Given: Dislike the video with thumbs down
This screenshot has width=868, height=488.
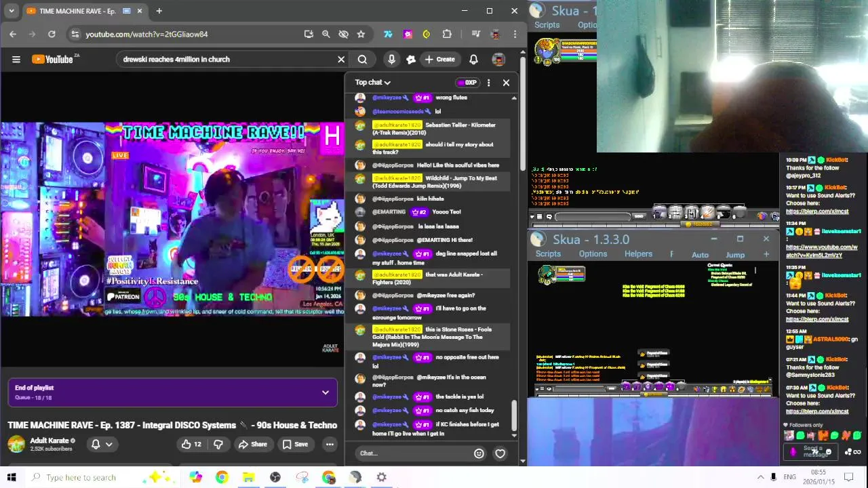Looking at the screenshot, I should click(x=218, y=445).
